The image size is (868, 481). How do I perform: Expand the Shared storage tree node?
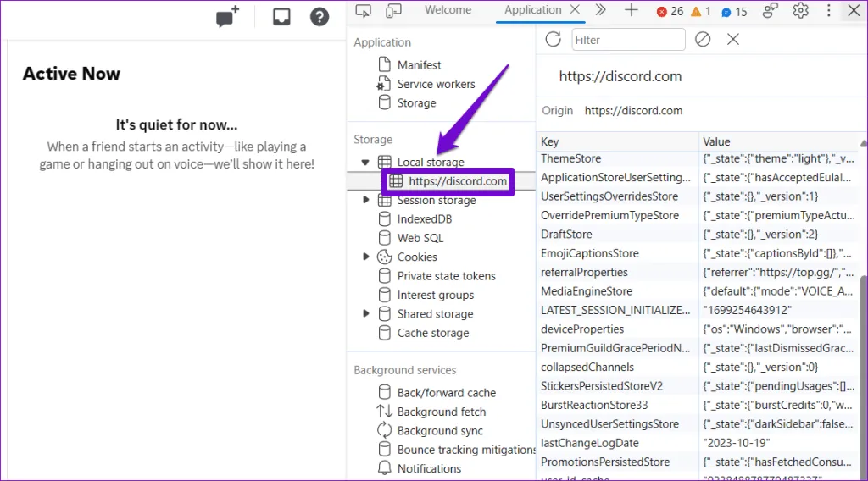pos(365,313)
